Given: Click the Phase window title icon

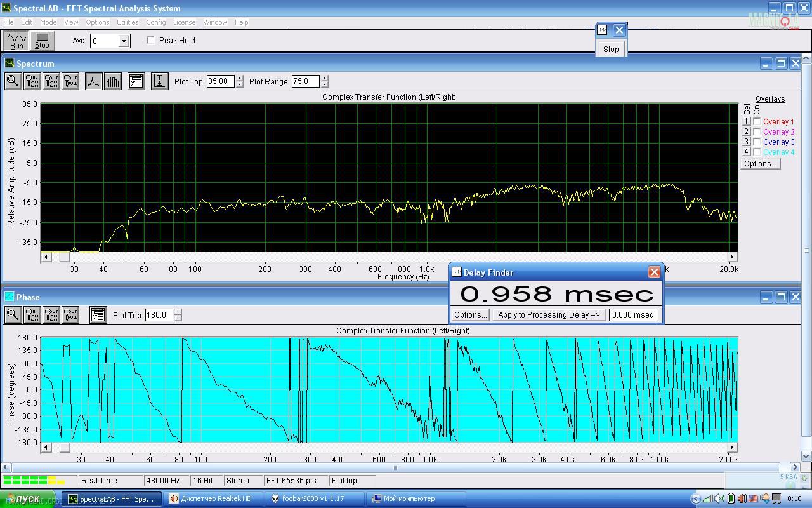Looking at the screenshot, I should (10, 297).
